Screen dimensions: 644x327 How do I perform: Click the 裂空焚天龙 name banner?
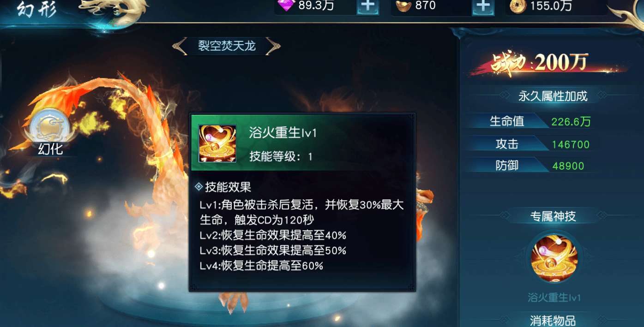(227, 46)
